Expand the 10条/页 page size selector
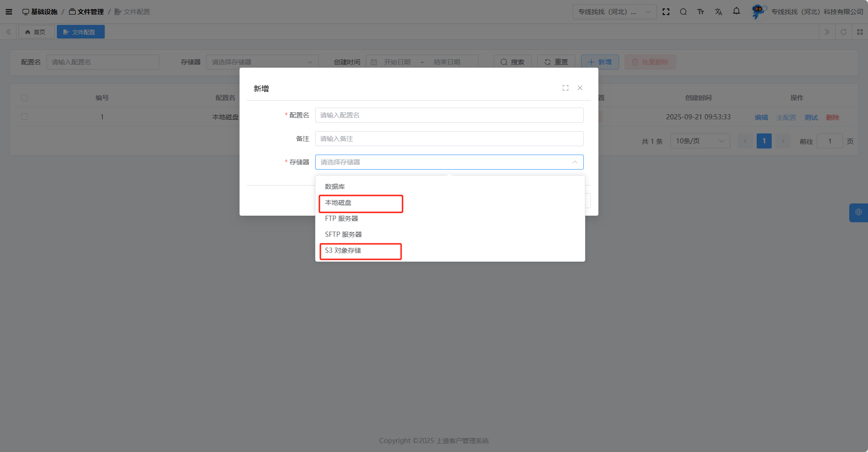868x452 pixels. click(700, 141)
